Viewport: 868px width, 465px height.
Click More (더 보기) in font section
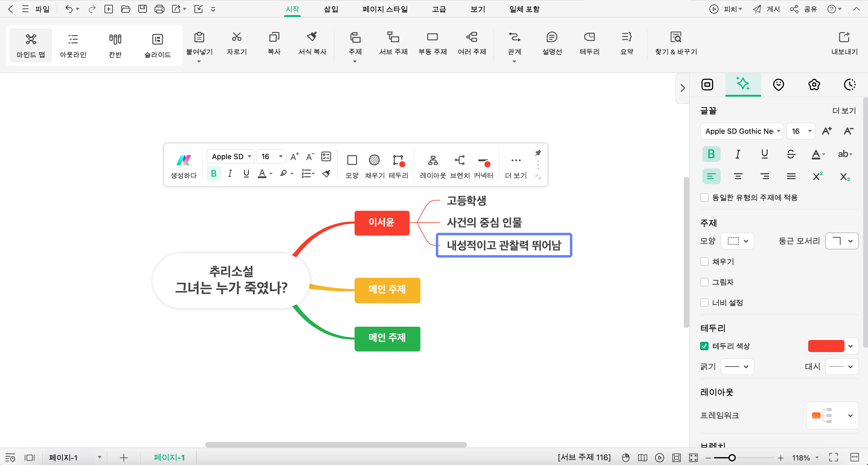(x=844, y=111)
